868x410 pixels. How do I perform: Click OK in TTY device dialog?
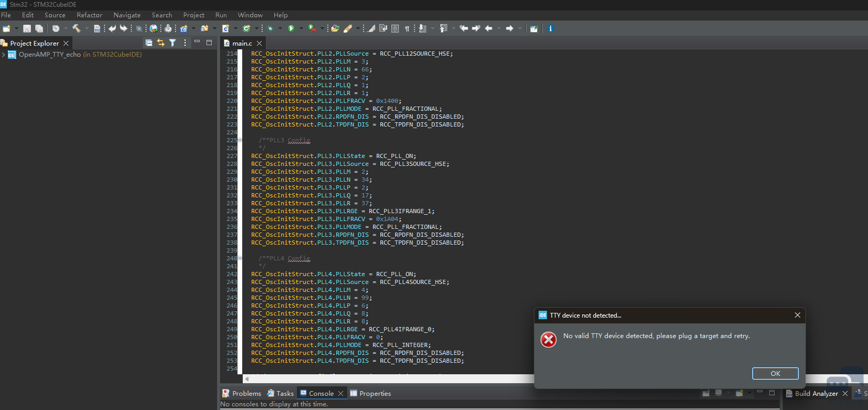click(x=775, y=373)
